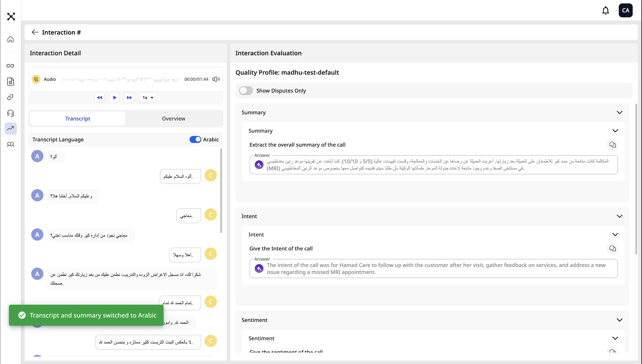Collapse the outer Intent section
The width and height of the screenshot is (642, 364).
(x=619, y=216)
